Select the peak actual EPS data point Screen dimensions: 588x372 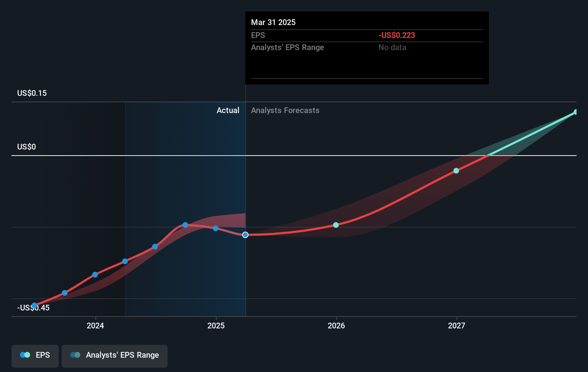185,225
